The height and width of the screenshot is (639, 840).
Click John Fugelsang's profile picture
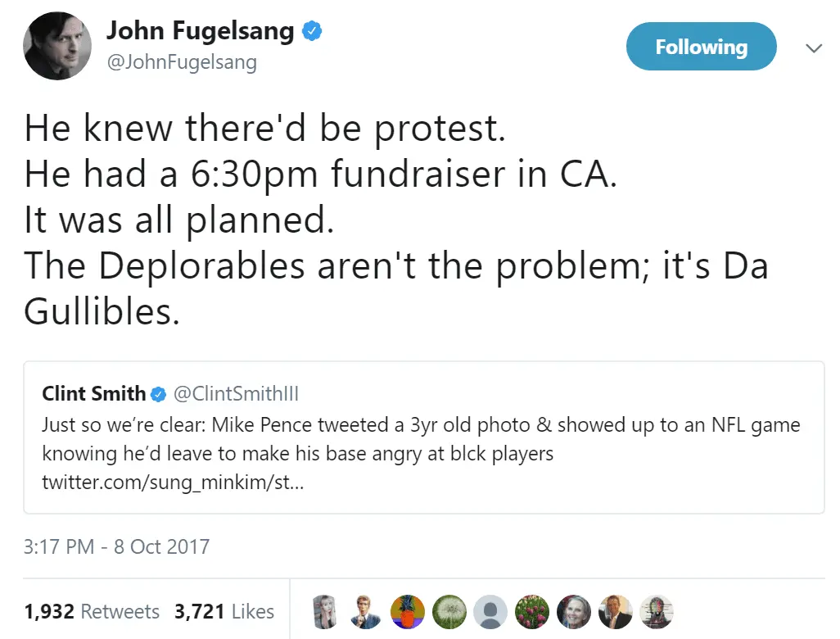pyautogui.click(x=57, y=46)
